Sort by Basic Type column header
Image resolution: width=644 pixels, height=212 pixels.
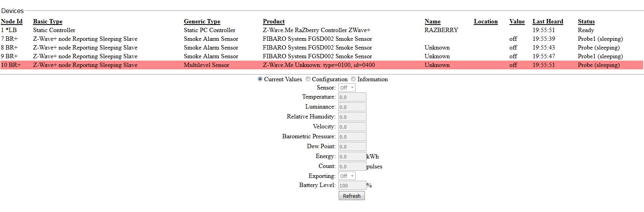[48, 21]
